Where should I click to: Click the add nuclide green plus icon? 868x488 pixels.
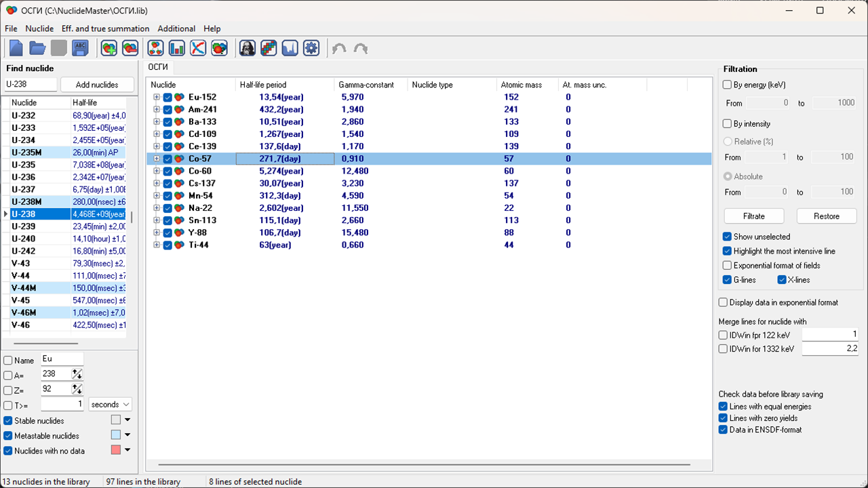[x=108, y=48]
